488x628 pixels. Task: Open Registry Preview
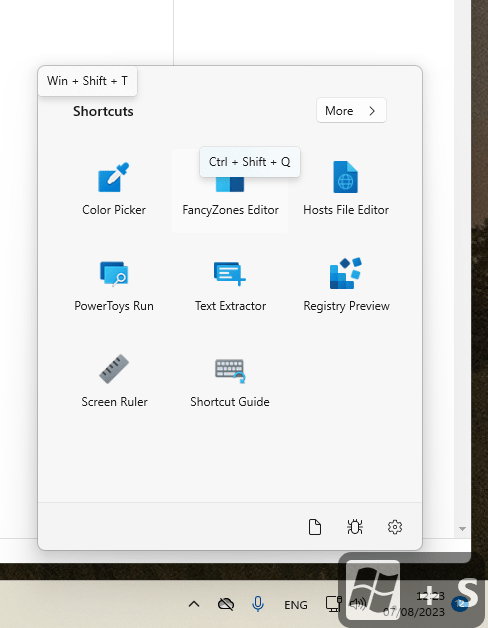tap(346, 287)
